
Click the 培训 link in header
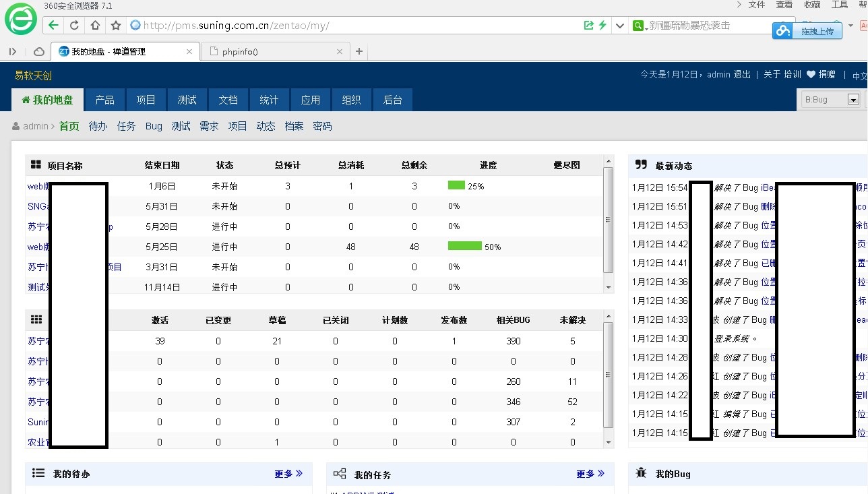793,74
